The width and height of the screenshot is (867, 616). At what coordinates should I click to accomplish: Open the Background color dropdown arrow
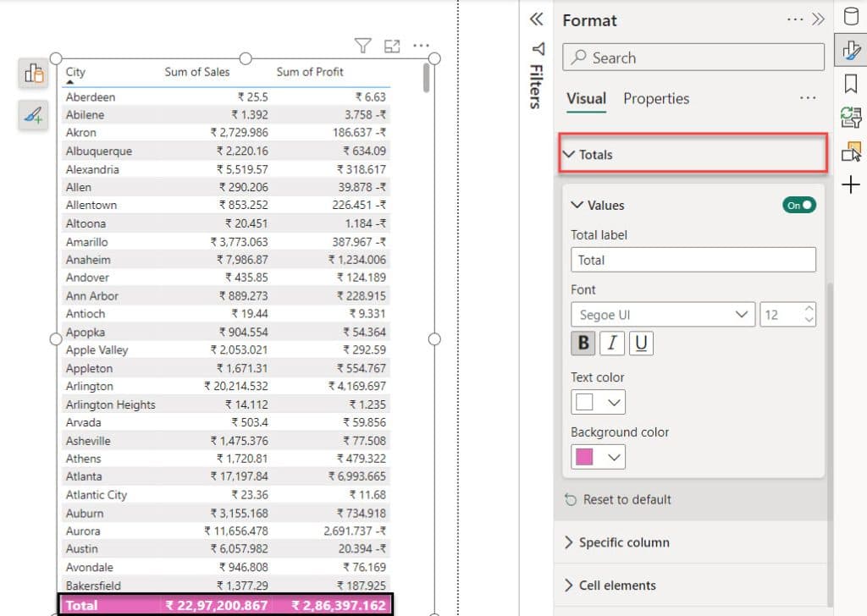(614, 457)
